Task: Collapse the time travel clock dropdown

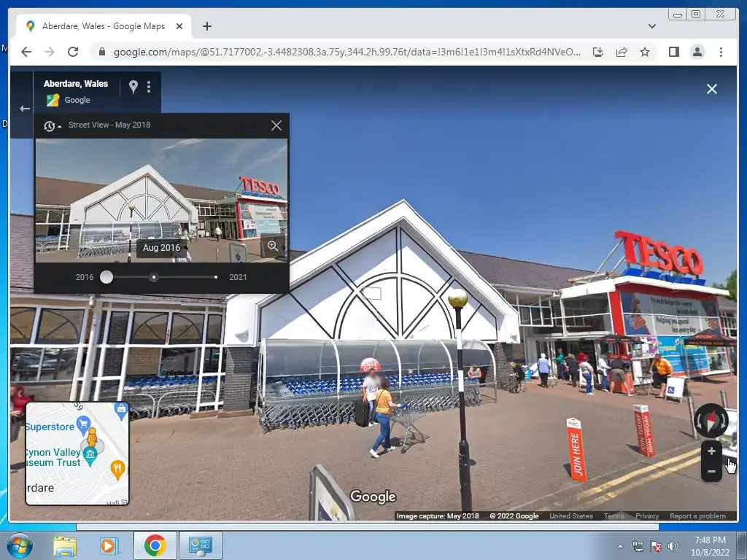Action: [x=53, y=125]
